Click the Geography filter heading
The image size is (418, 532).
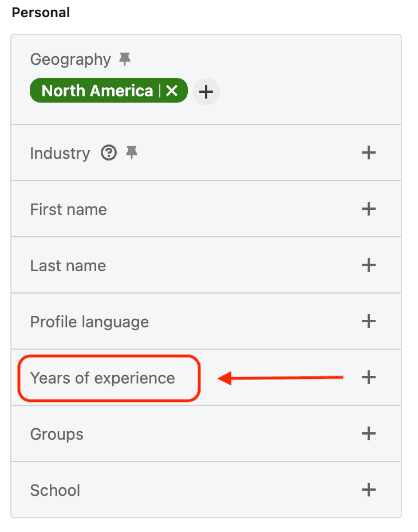click(70, 60)
